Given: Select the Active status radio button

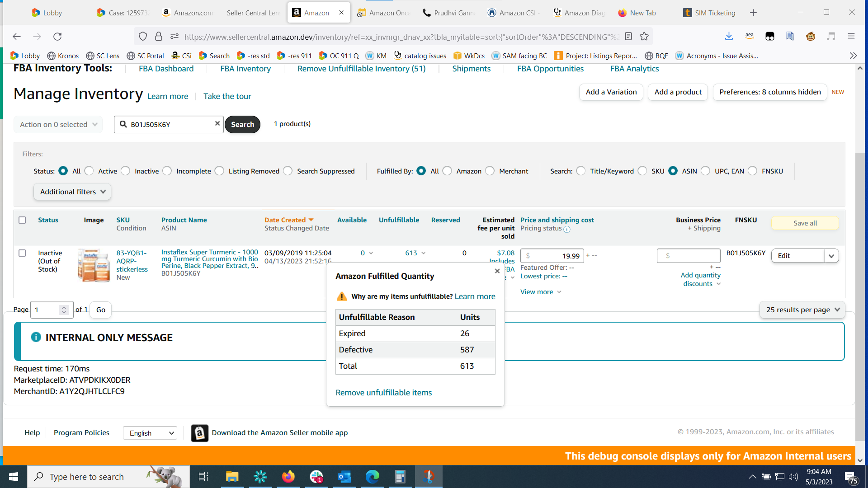Looking at the screenshot, I should [x=89, y=171].
